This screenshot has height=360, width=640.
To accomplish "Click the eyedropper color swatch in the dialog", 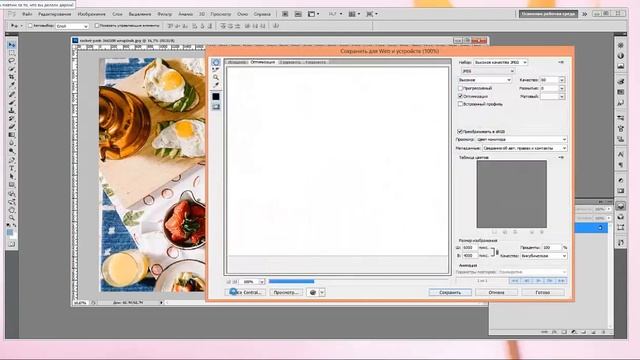I will tap(216, 97).
